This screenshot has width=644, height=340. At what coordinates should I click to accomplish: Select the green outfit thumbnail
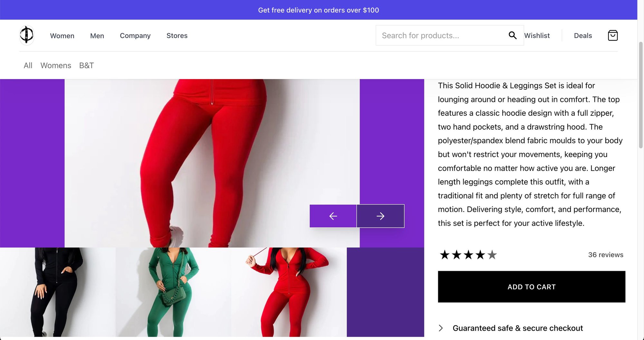click(173, 292)
